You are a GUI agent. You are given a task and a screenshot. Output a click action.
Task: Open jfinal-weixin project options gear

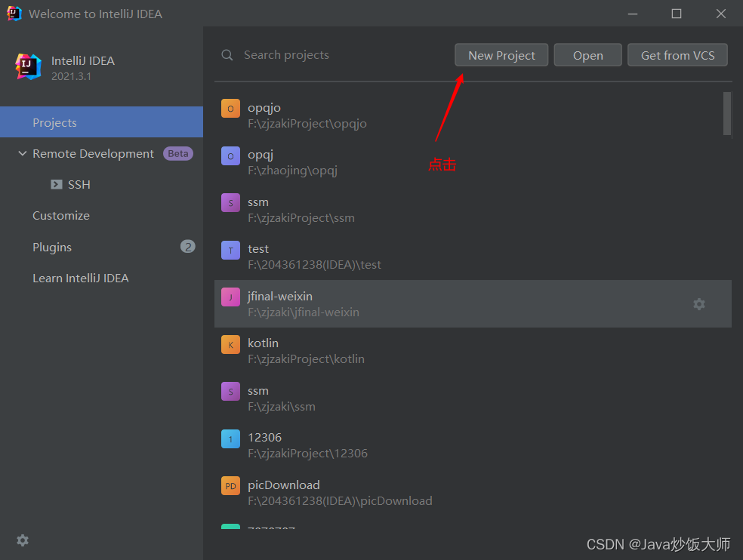point(699,303)
